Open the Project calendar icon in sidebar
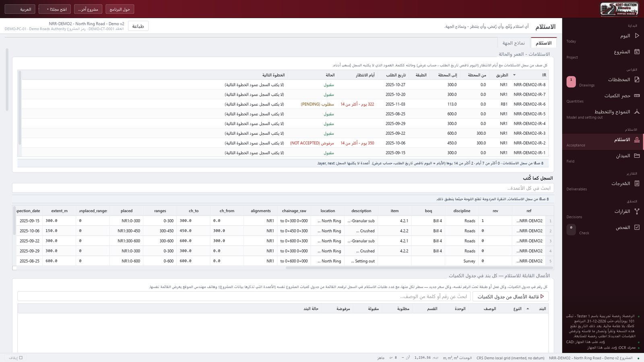 click(x=637, y=51)
